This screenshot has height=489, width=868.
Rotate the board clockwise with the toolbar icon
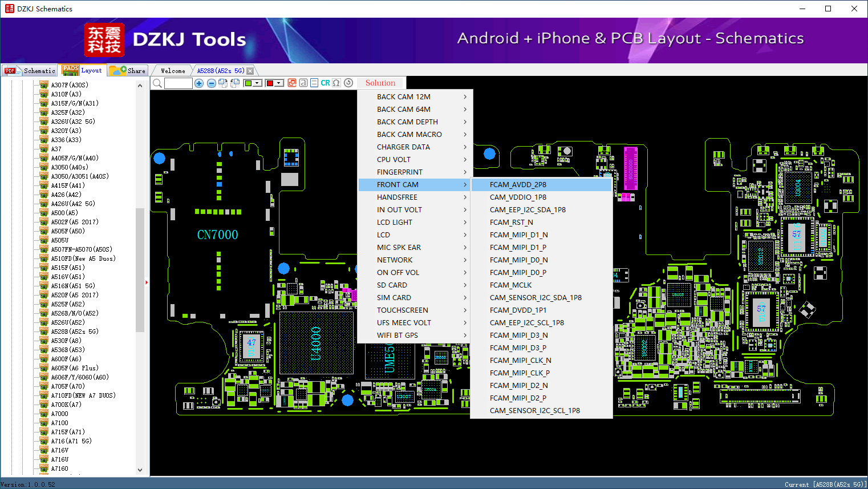(x=223, y=83)
